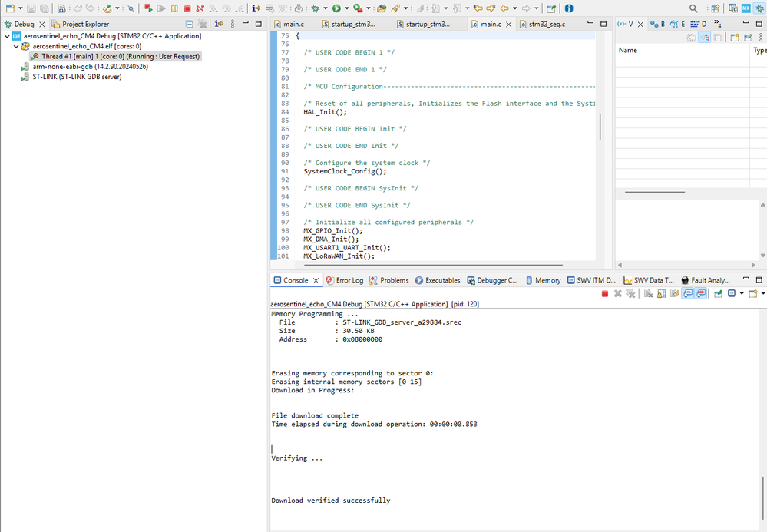The image size is (767, 532).
Task: Collapse the aerosentinel_echo_CM4.elf tree node
Action: 15,46
